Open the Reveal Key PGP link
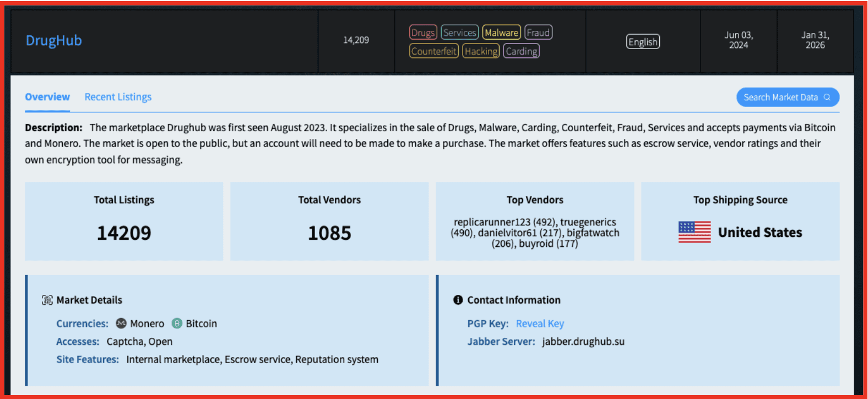 pos(540,323)
